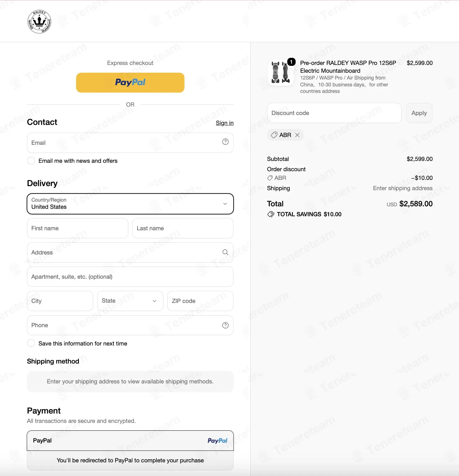Enable Email me with news and offers
The image size is (459, 476).
[x=31, y=161]
